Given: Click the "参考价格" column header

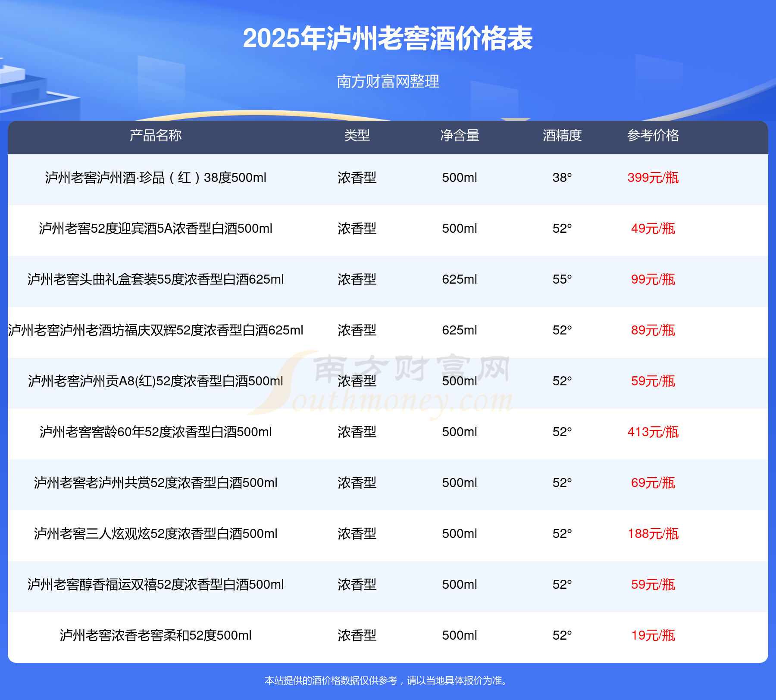Looking at the screenshot, I should click(x=653, y=135).
